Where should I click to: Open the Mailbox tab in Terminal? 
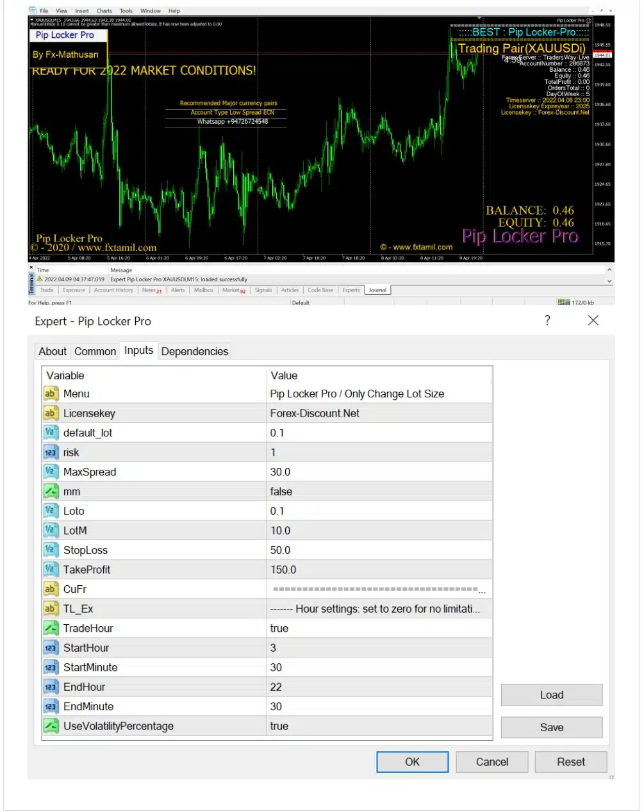click(204, 290)
